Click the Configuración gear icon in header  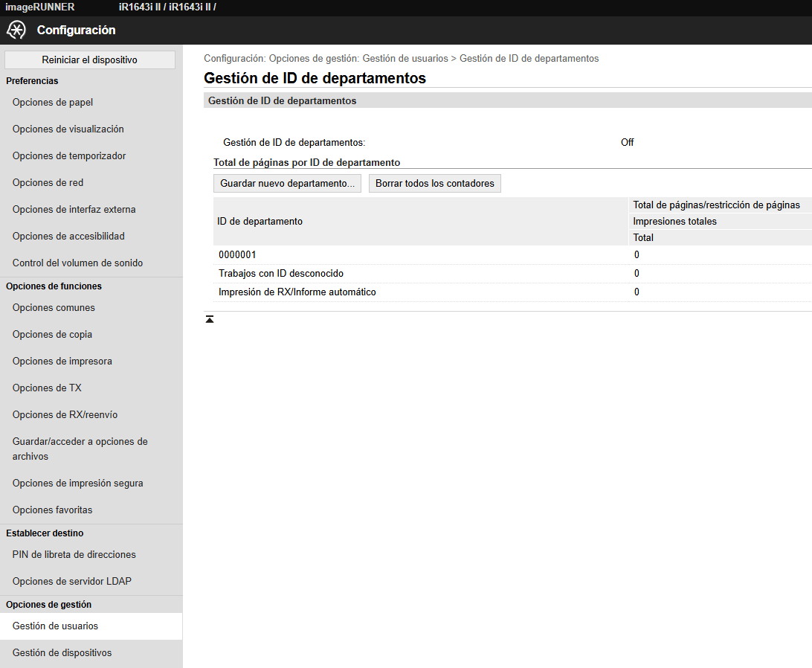[x=16, y=30]
